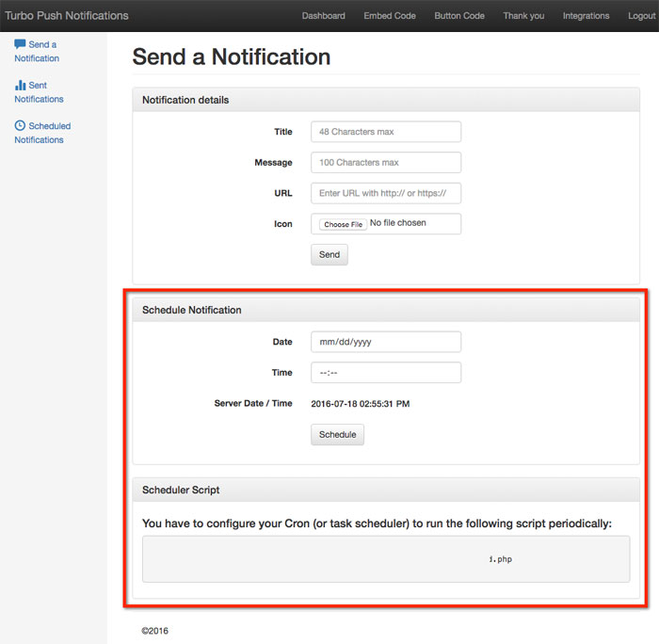Click the bar chart icon beside Sent Notifications
This screenshot has width=659, height=644.
[20, 85]
